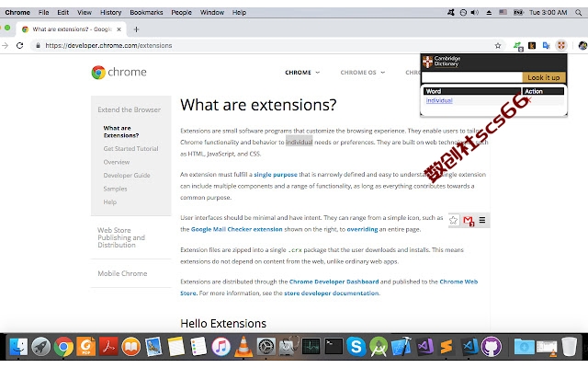Reload the page with the refresh icon

(20, 45)
